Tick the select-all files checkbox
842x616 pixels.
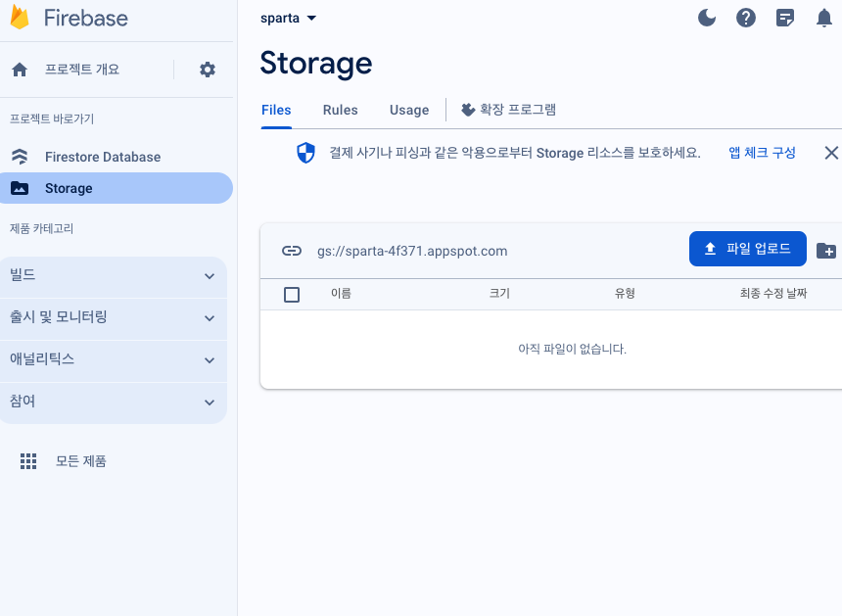click(x=292, y=295)
